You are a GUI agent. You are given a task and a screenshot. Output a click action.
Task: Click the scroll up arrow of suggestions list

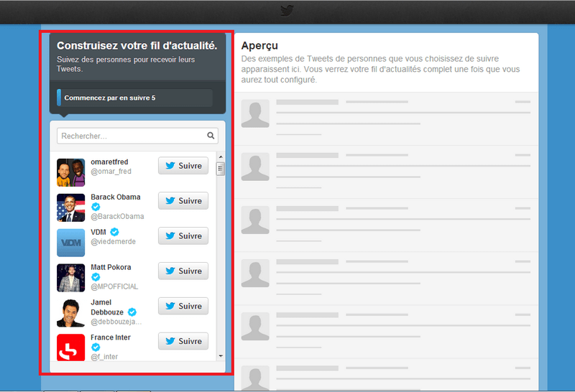tap(221, 157)
